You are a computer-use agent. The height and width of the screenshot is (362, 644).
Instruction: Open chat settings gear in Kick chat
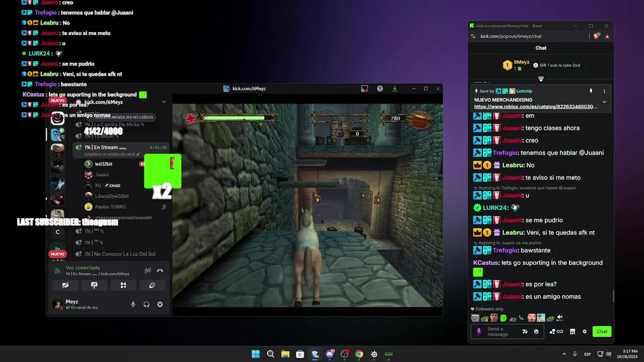tap(585, 331)
